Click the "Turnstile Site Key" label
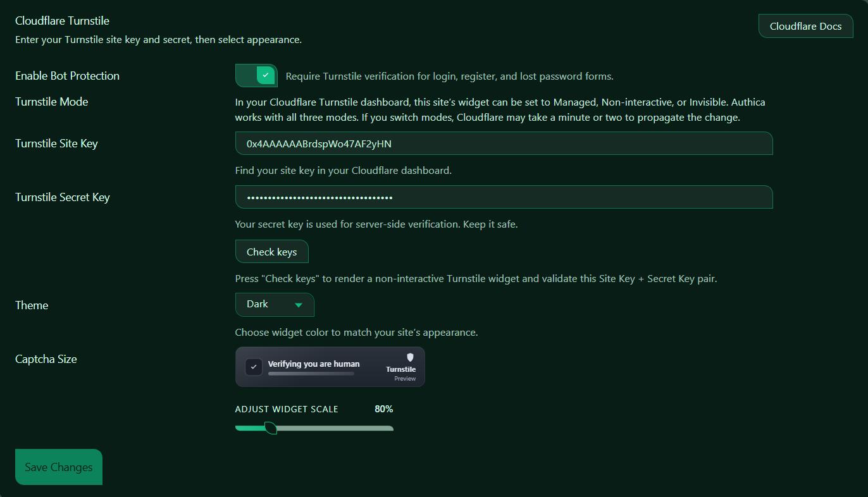Screen dimensions: 868x497 56,144
